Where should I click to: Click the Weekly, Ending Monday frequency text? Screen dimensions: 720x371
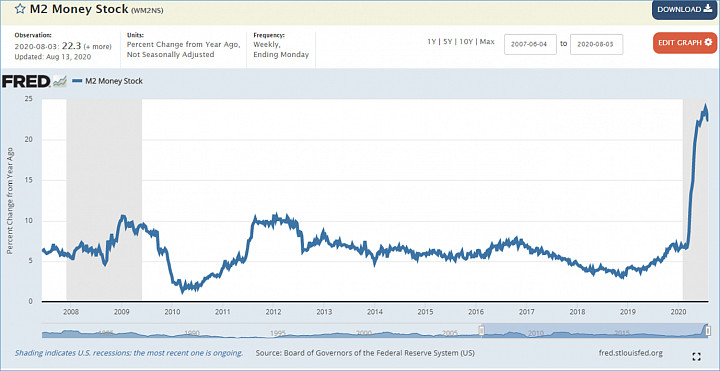(x=281, y=50)
